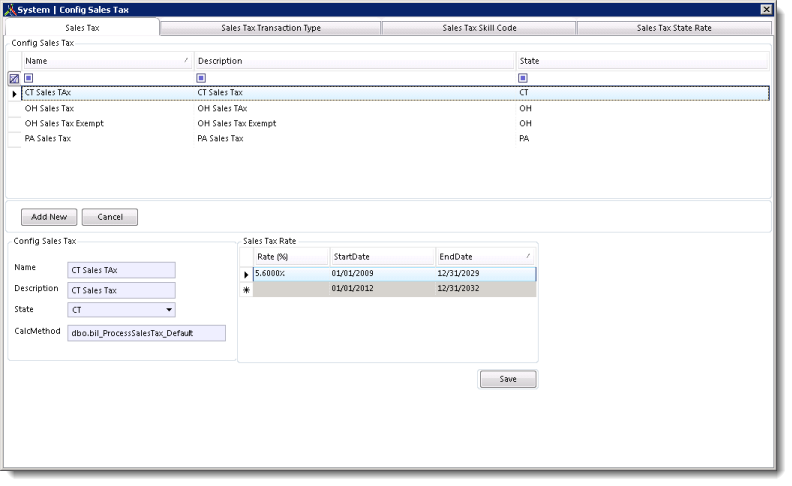Screen dimensions: 792x486
Task: Close the Config Sales Tax window
Action: pyautogui.click(x=766, y=9)
